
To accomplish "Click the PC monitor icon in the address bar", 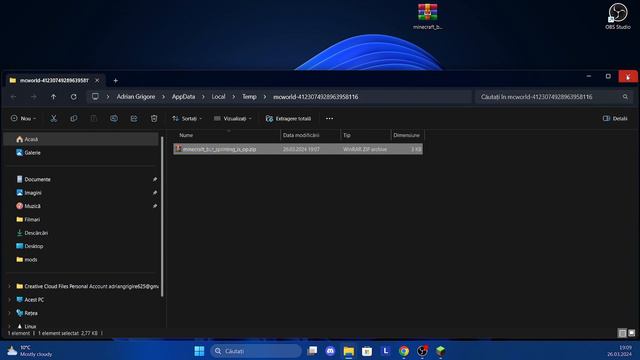I will point(95,97).
